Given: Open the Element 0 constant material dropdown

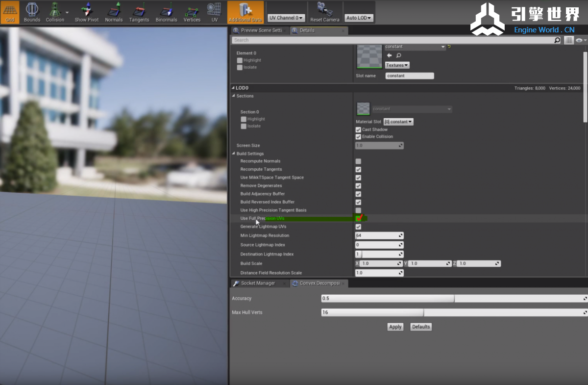Looking at the screenshot, I should 415,47.
